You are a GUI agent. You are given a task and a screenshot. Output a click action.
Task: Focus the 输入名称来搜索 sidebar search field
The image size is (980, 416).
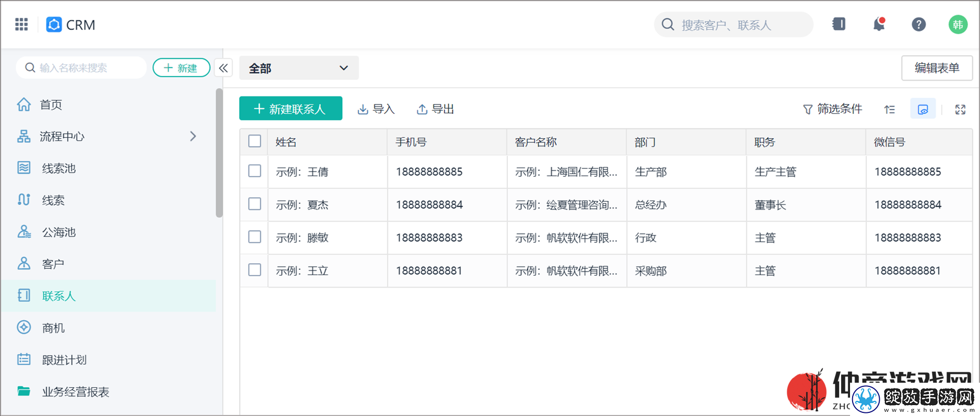pyautogui.click(x=81, y=68)
